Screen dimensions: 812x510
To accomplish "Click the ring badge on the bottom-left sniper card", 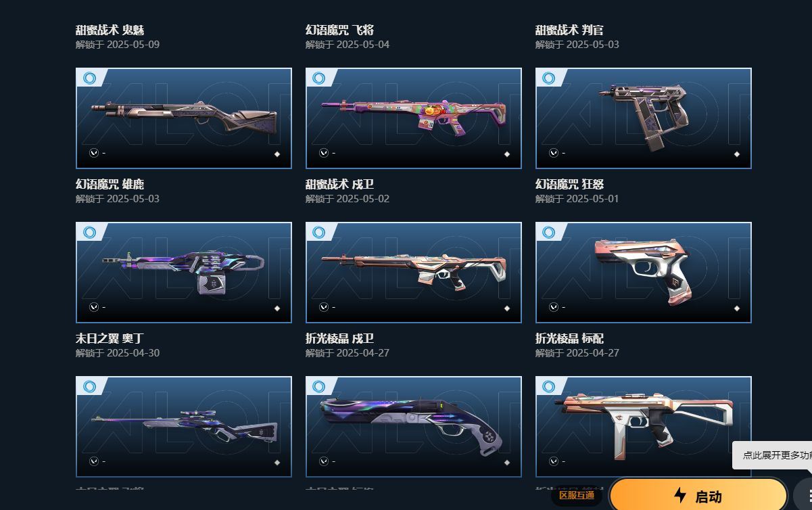I will click(x=89, y=386).
